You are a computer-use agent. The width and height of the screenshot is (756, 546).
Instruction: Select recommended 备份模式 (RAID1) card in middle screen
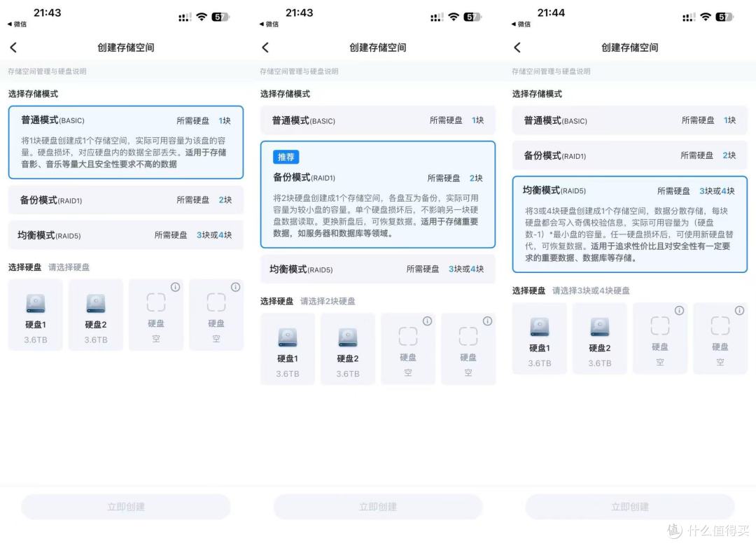378,195
